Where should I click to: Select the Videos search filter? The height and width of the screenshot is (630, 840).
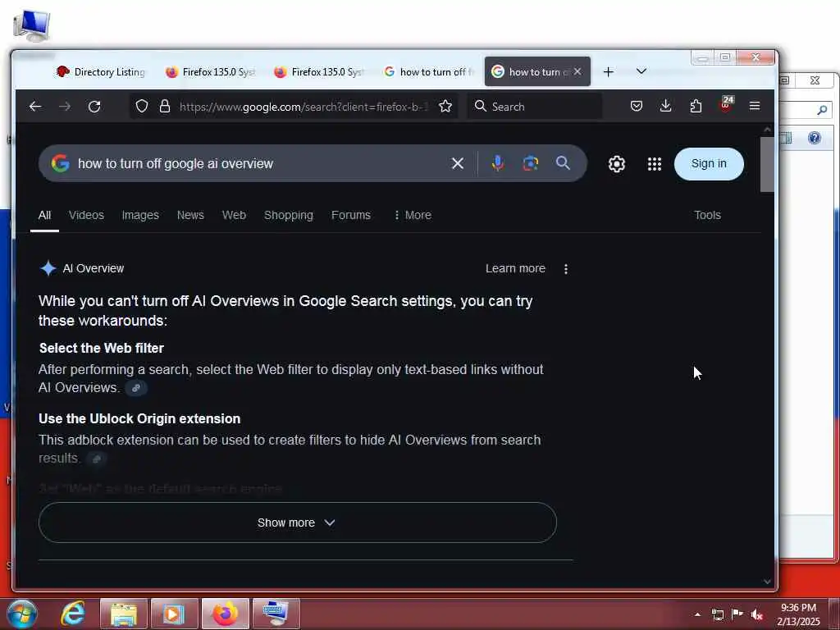86,216
